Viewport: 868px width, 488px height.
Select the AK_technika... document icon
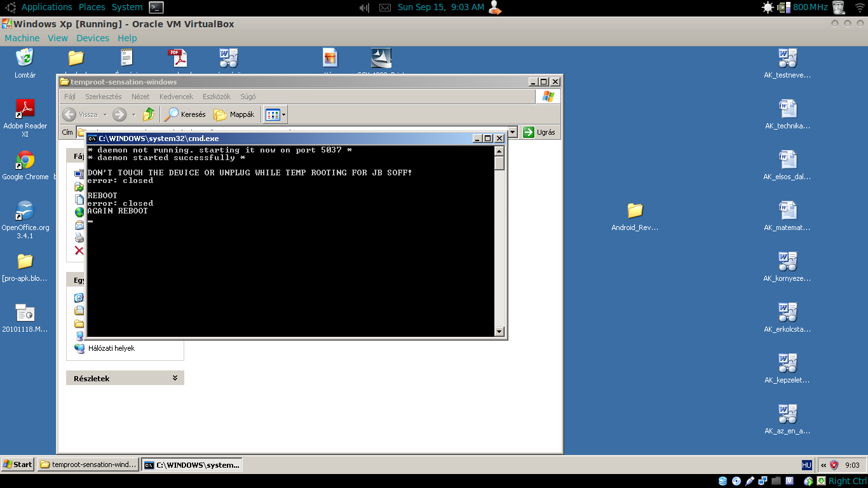[x=787, y=109]
